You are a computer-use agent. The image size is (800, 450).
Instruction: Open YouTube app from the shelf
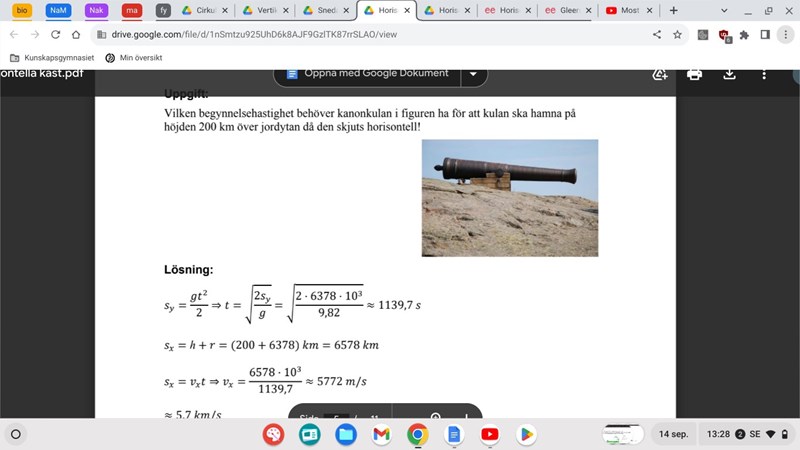[x=489, y=435]
